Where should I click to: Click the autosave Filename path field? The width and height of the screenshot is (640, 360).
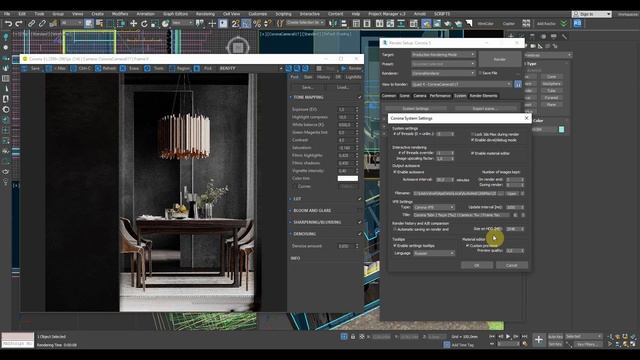455,193
